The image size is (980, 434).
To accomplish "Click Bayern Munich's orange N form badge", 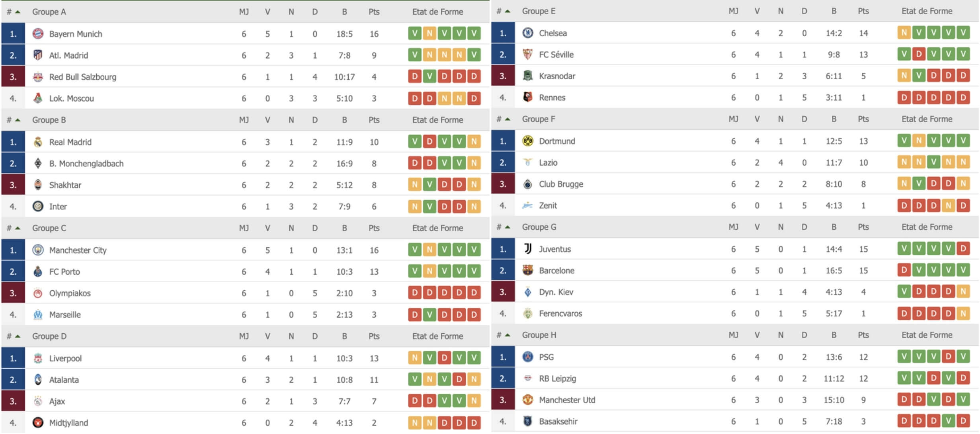I will (429, 33).
